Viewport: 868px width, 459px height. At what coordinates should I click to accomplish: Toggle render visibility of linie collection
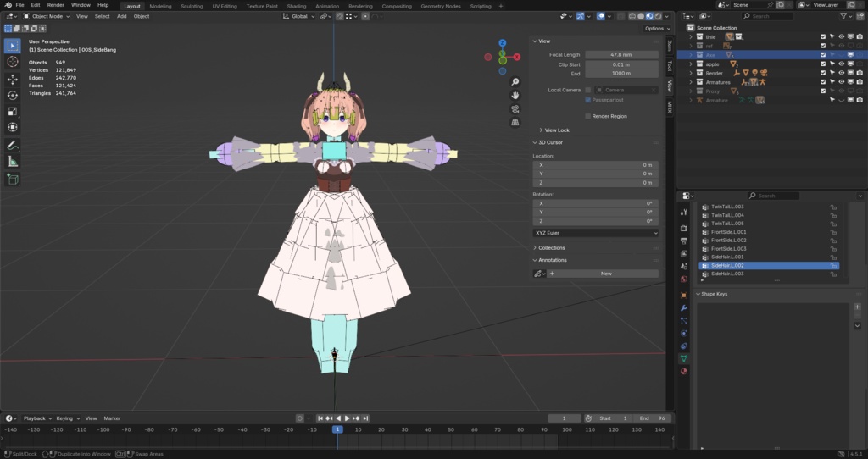(x=860, y=37)
